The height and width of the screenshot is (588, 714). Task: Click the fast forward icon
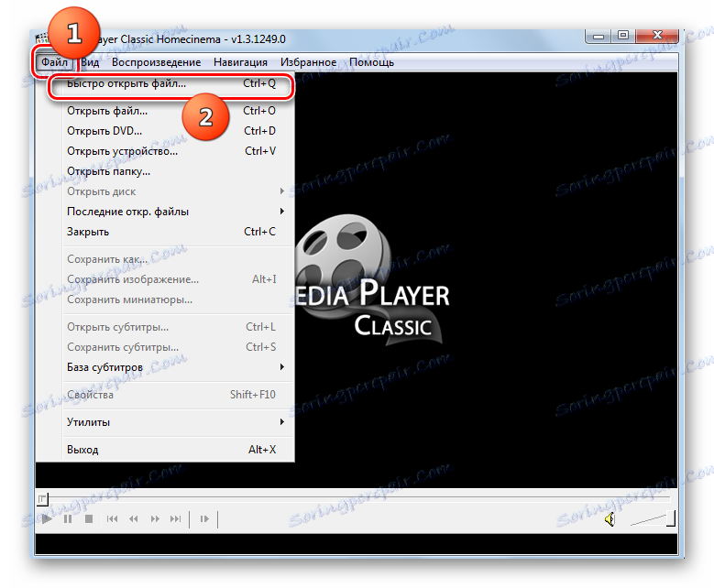click(x=155, y=518)
